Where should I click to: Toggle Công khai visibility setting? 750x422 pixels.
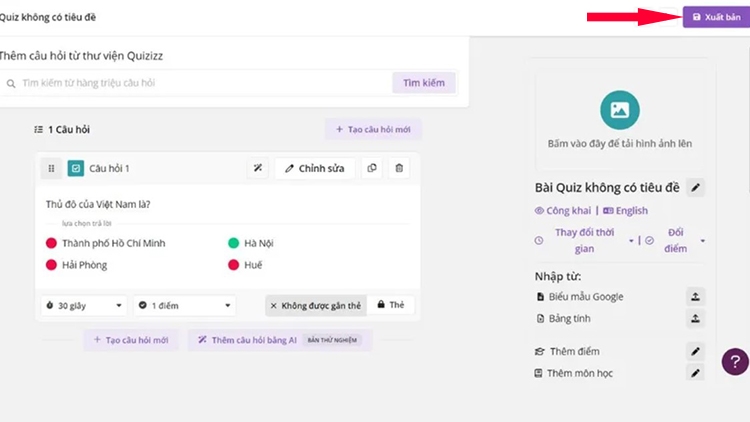(x=563, y=211)
